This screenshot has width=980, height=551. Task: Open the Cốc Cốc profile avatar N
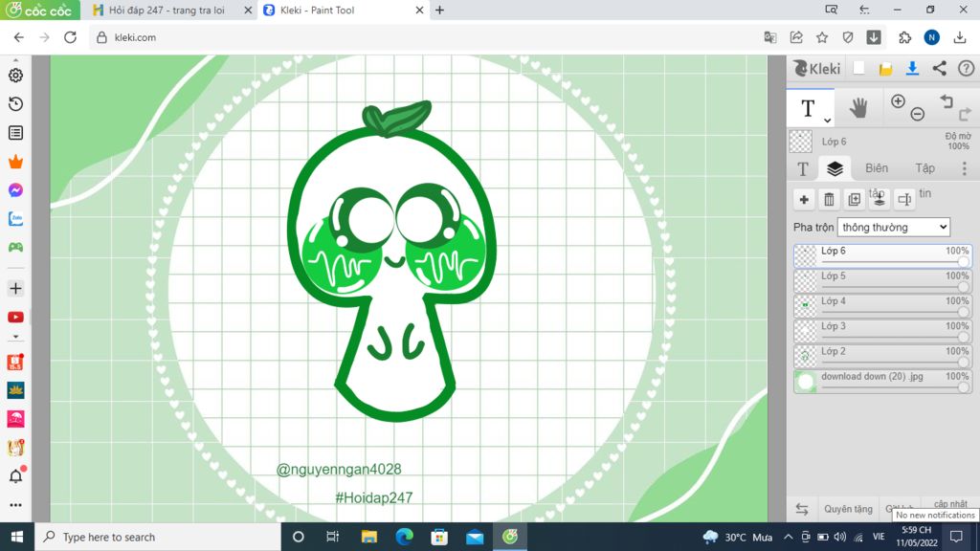pos(932,37)
